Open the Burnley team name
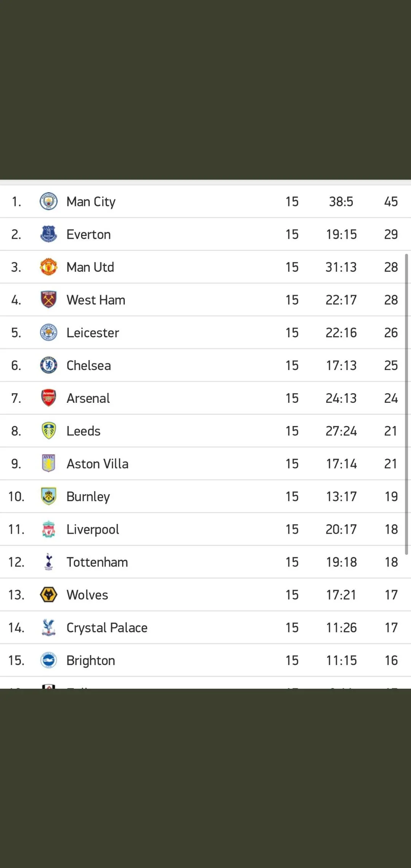The width and height of the screenshot is (411, 868). click(88, 496)
